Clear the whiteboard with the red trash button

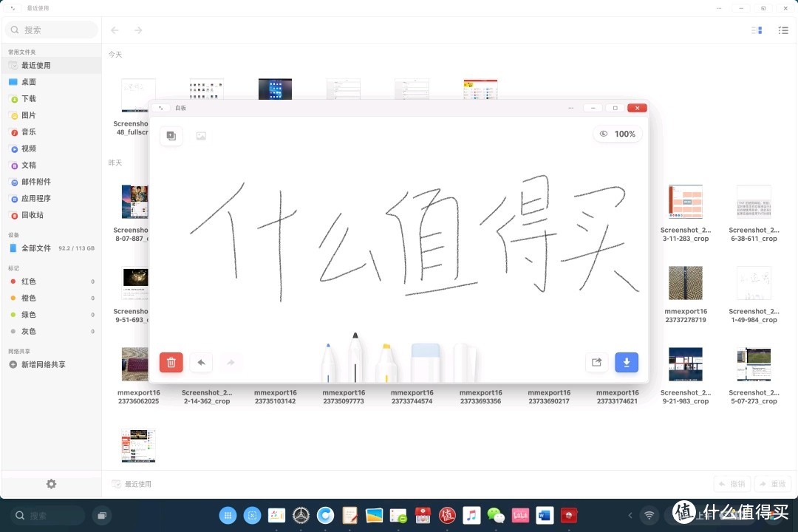click(171, 363)
